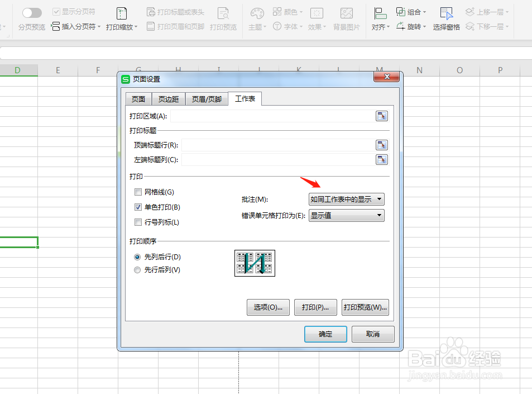The width and height of the screenshot is (532, 394).
Task: Click the range selector icon beside 打印区域
Action: [x=382, y=116]
